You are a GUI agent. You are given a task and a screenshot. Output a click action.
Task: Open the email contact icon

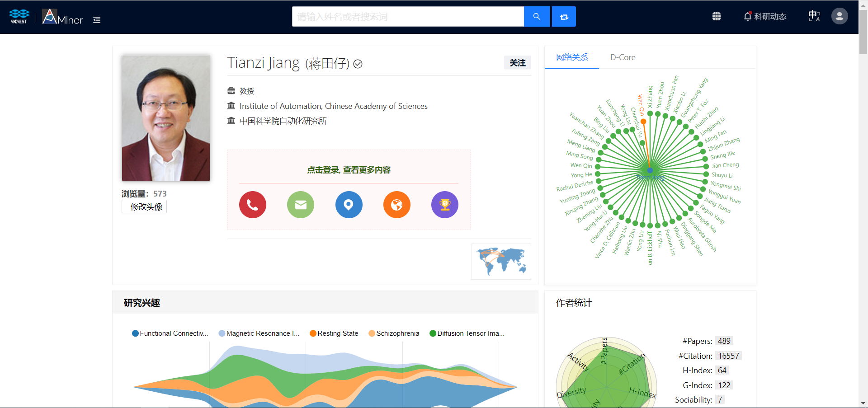pyautogui.click(x=300, y=205)
